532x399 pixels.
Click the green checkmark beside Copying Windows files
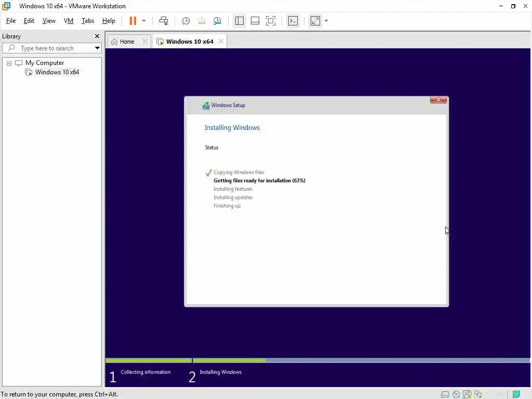[208, 172]
